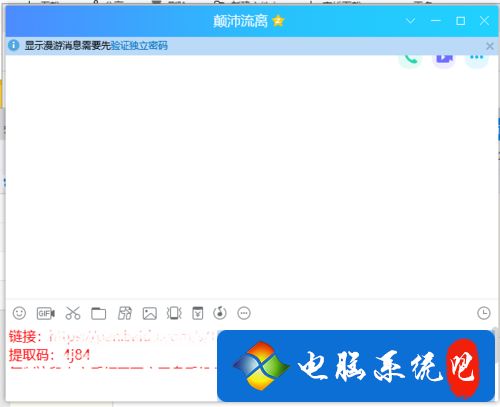Show more toolbar options (circled dots)
Image resolution: width=500 pixels, height=407 pixels.
click(x=244, y=313)
